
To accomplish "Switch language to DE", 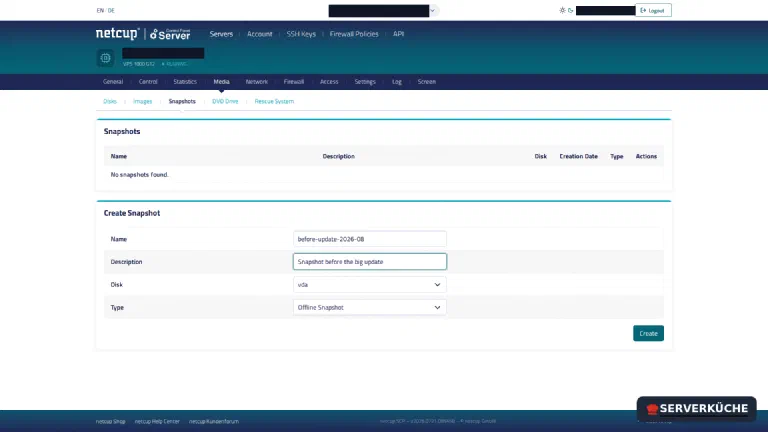I will click(111, 10).
